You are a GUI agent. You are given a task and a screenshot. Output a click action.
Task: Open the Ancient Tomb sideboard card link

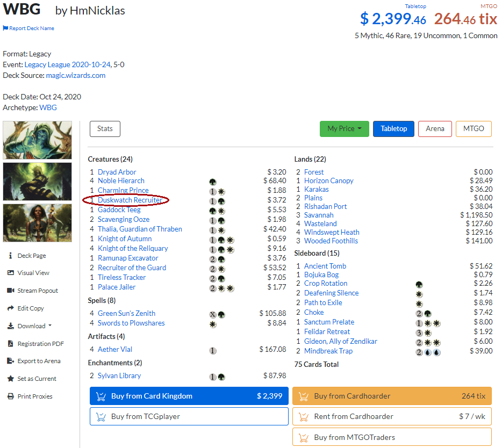click(x=325, y=266)
